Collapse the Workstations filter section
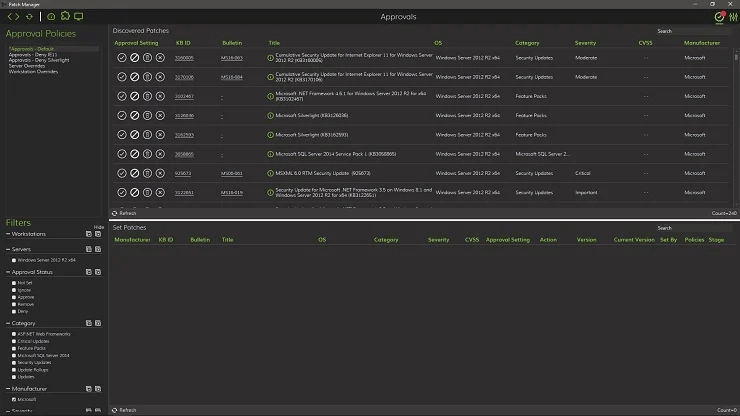The height and width of the screenshot is (416, 740). pyautogui.click(x=8, y=234)
